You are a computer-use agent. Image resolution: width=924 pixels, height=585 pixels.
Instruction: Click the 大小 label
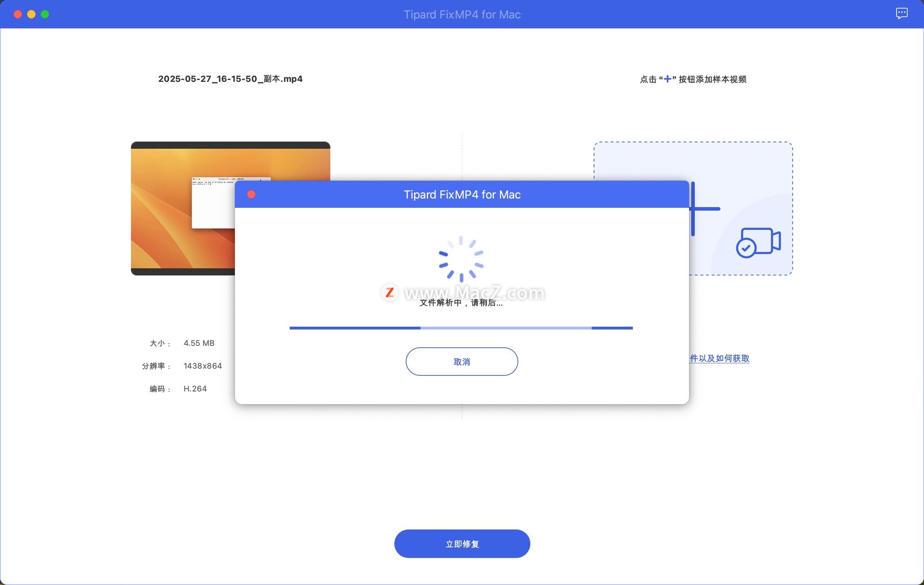[160, 343]
